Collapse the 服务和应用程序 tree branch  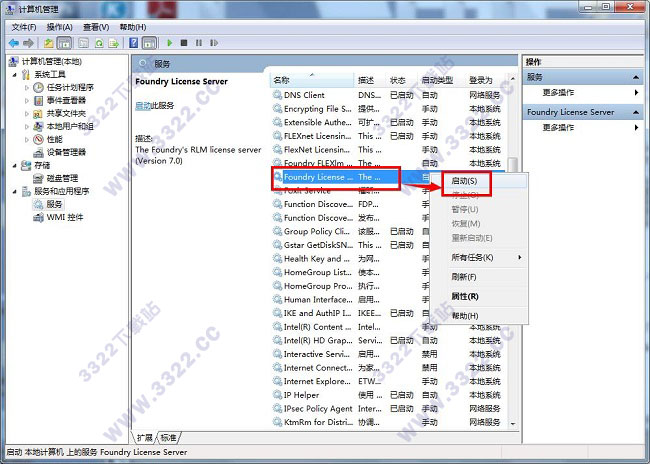(15, 191)
